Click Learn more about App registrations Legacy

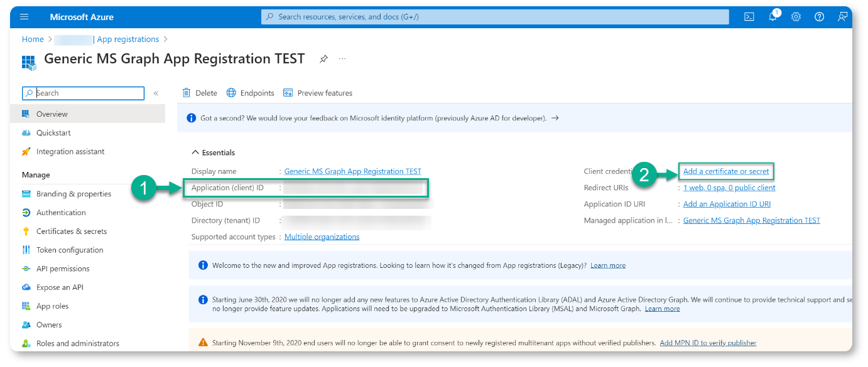click(x=608, y=265)
